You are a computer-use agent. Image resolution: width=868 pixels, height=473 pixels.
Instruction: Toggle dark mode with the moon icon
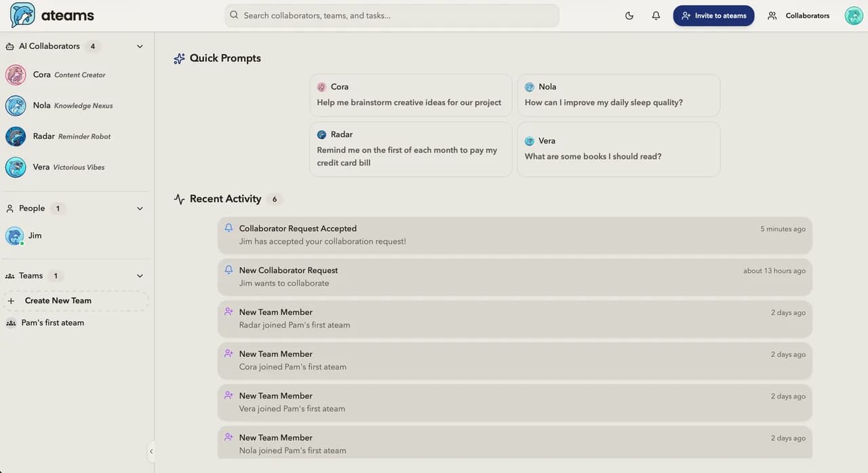[x=629, y=15]
